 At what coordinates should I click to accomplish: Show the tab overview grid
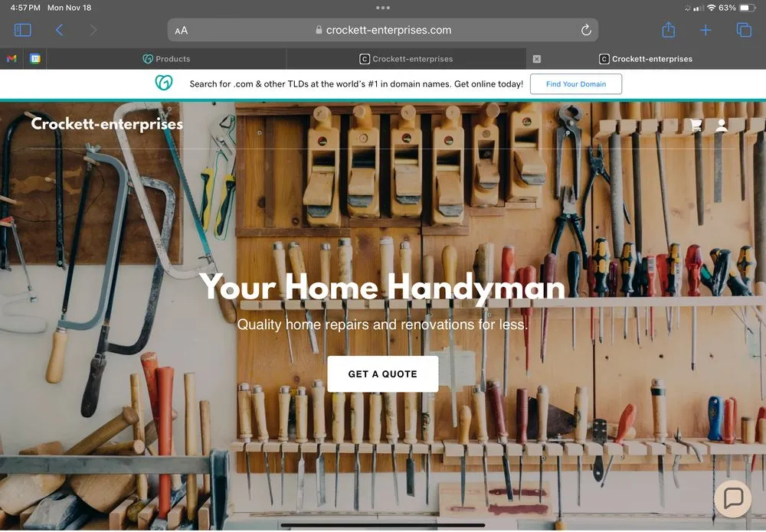[x=744, y=30]
